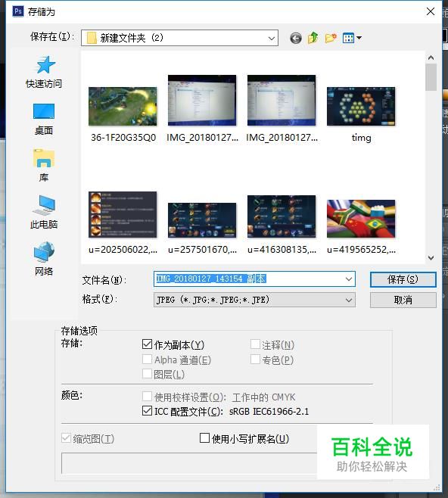Screen dimensions: 448x498
Task: Select thumbnail 36-1F20G35Q0
Action: click(123, 107)
